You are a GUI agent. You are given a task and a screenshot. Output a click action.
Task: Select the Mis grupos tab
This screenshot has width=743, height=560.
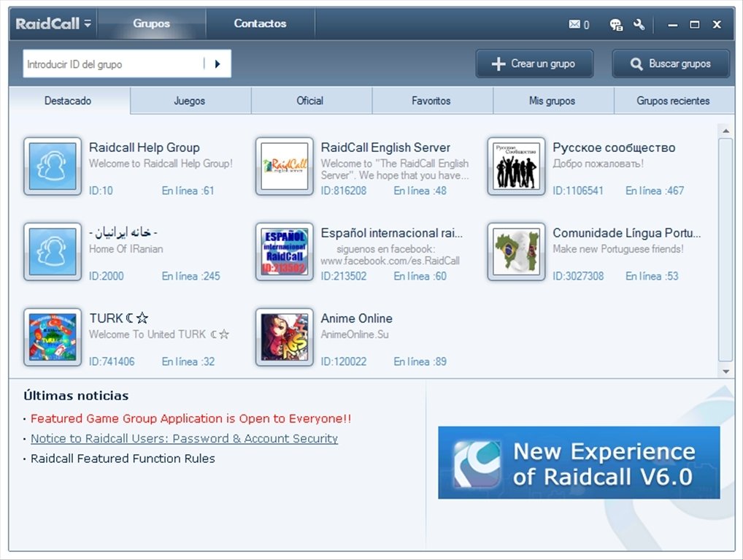[552, 101]
